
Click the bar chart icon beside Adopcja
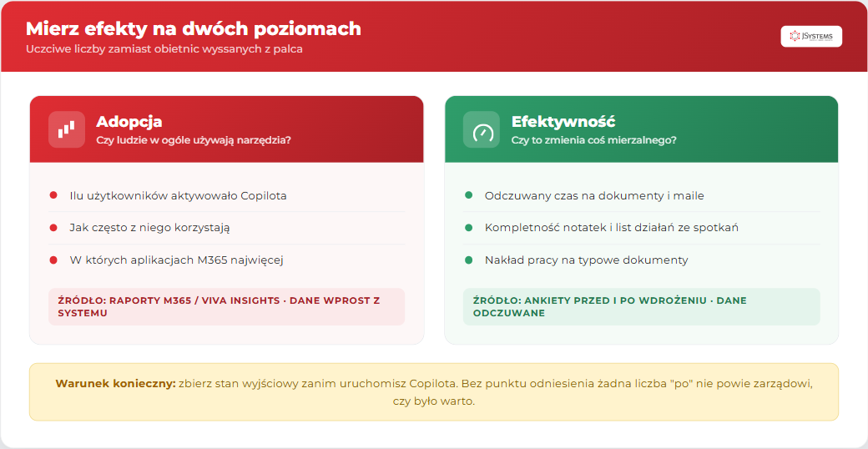point(67,129)
